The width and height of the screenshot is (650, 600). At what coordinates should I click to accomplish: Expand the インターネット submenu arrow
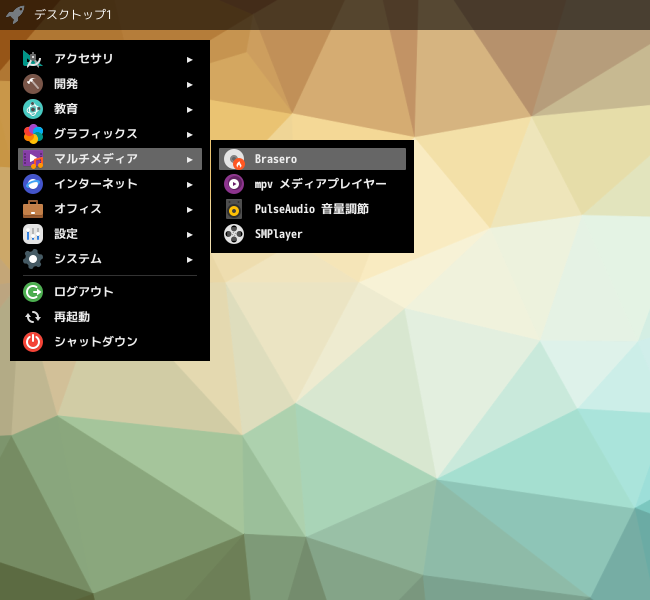189,185
